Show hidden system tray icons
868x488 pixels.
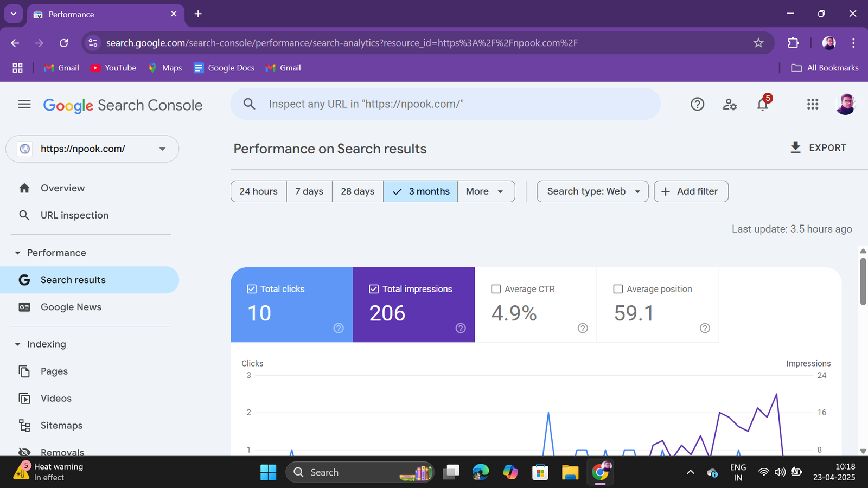(x=691, y=472)
